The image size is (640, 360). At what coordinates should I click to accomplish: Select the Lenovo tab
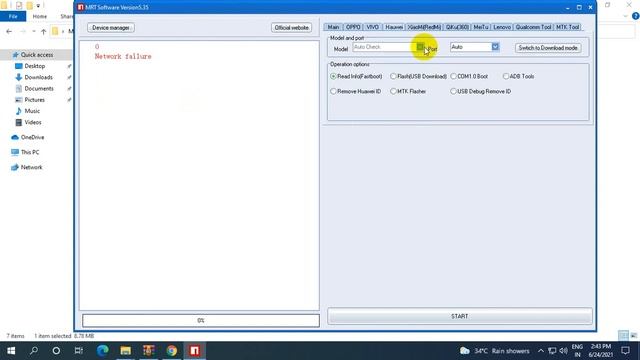click(502, 27)
